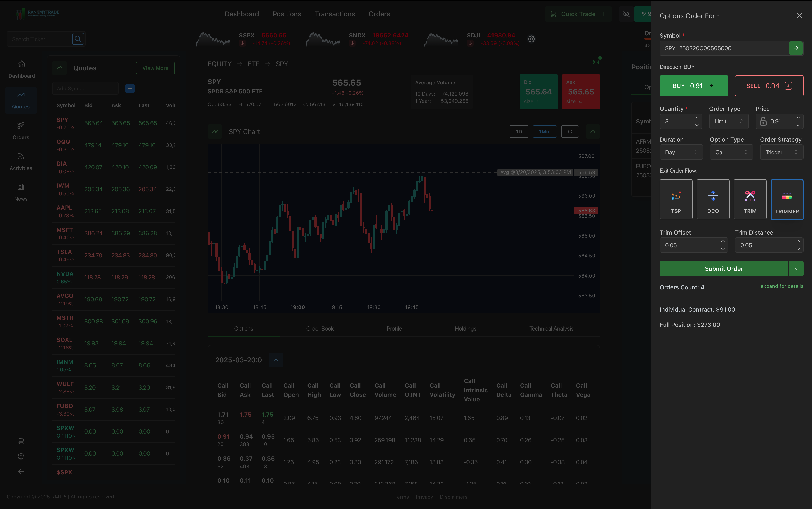Expand the Submit Order options arrow
Viewport: 812px width, 509px height.
tap(796, 269)
